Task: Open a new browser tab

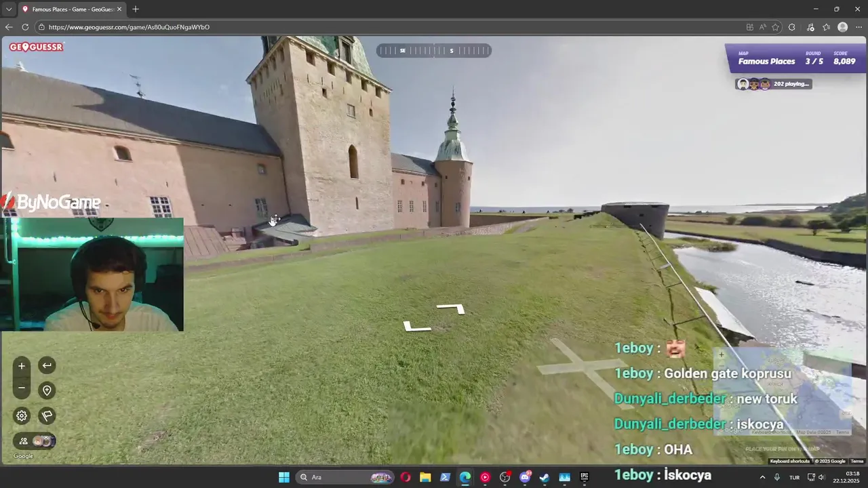Action: click(136, 9)
